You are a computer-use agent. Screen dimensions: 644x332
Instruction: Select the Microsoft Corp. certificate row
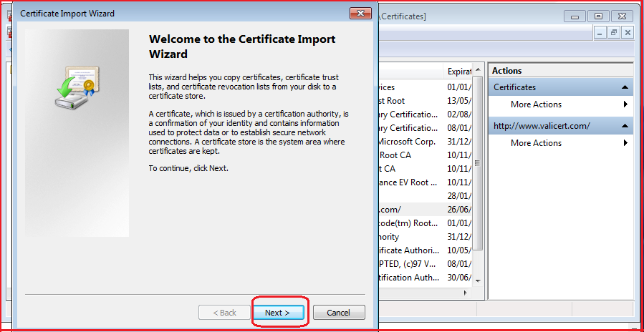[407, 142]
